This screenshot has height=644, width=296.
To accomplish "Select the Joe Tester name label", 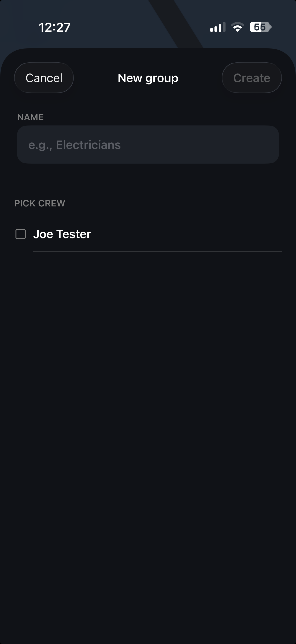I will click(x=62, y=234).
